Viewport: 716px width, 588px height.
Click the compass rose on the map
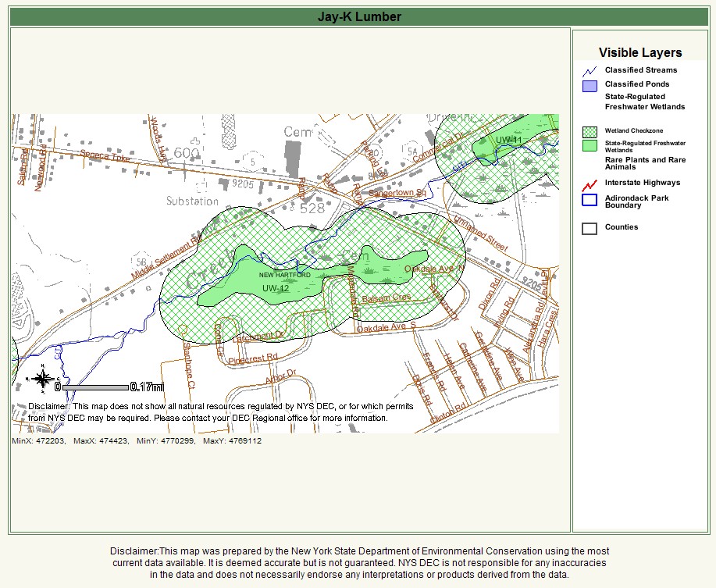(x=42, y=379)
